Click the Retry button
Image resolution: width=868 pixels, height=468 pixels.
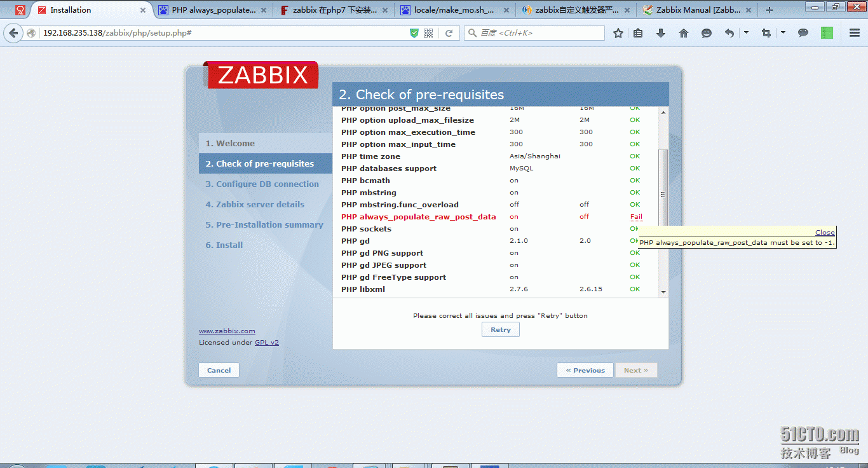coord(501,329)
